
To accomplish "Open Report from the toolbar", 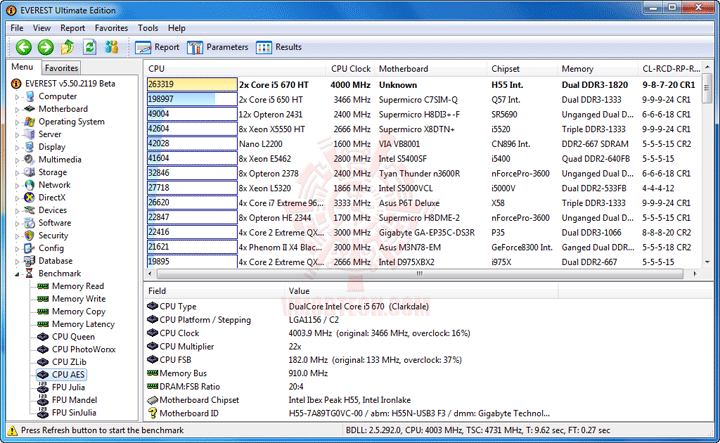I will 157,47.
